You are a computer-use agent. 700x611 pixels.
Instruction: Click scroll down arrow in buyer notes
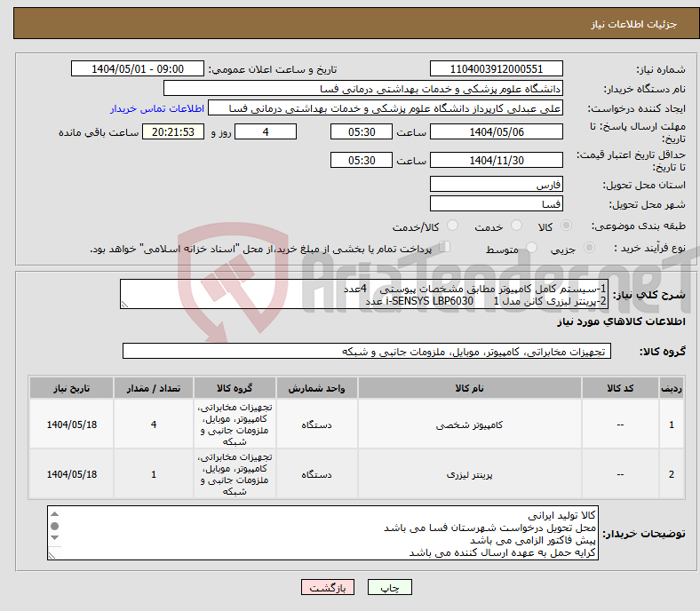pos(54,538)
